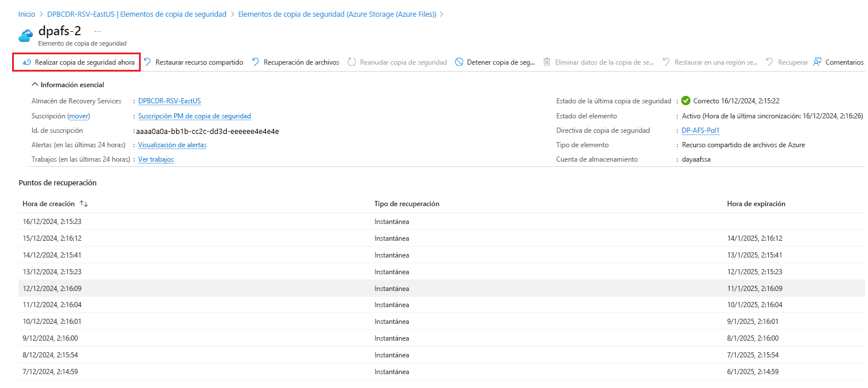Click the Recuperar undelete icon
This screenshot has height=388, width=868.
(769, 62)
